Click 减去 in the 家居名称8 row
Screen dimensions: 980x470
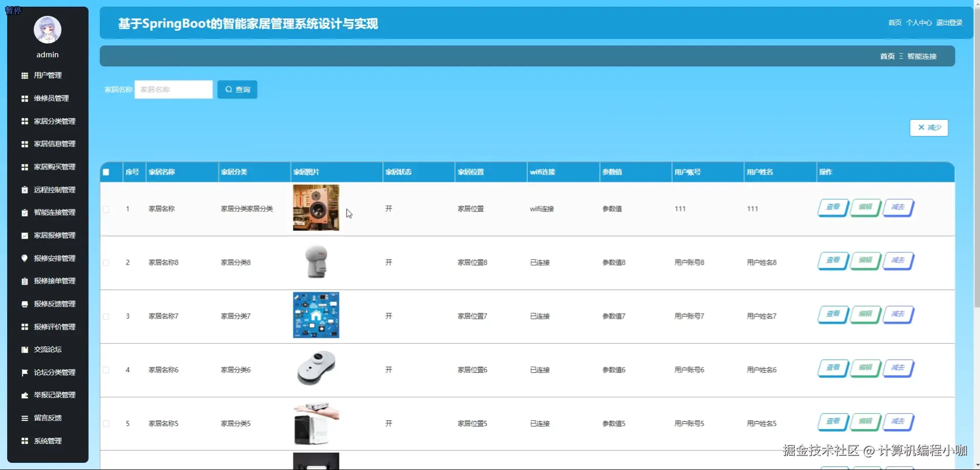[x=898, y=261]
